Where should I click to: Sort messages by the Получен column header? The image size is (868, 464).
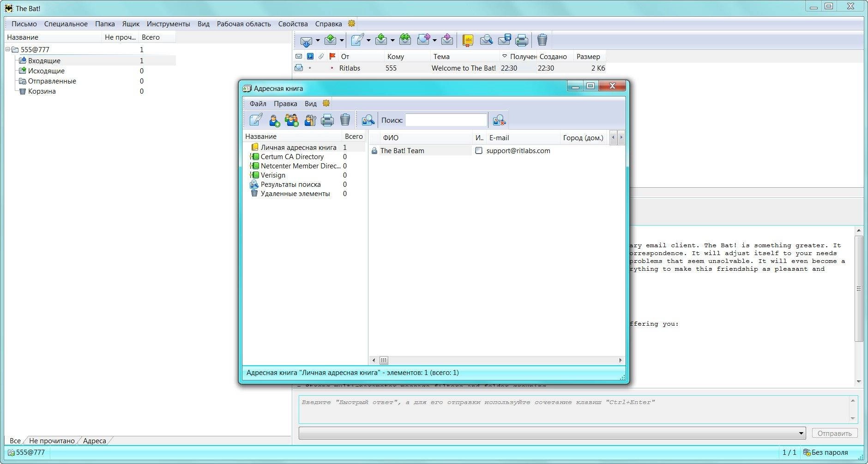point(518,56)
